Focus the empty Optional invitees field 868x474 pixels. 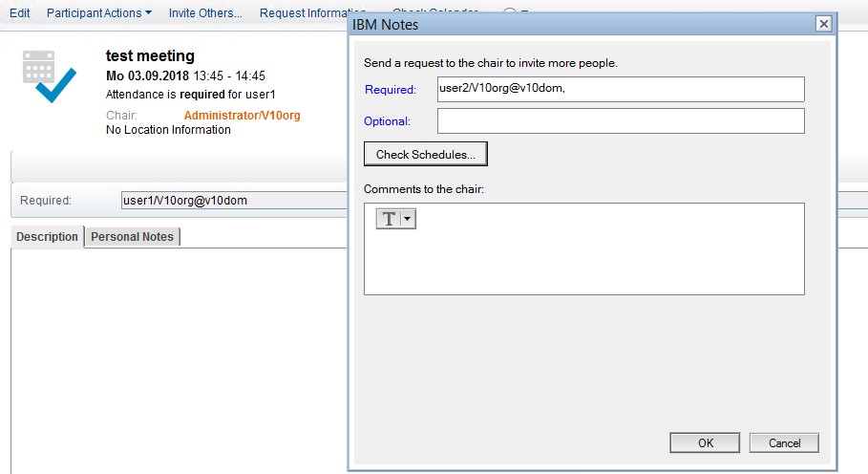[x=621, y=121]
